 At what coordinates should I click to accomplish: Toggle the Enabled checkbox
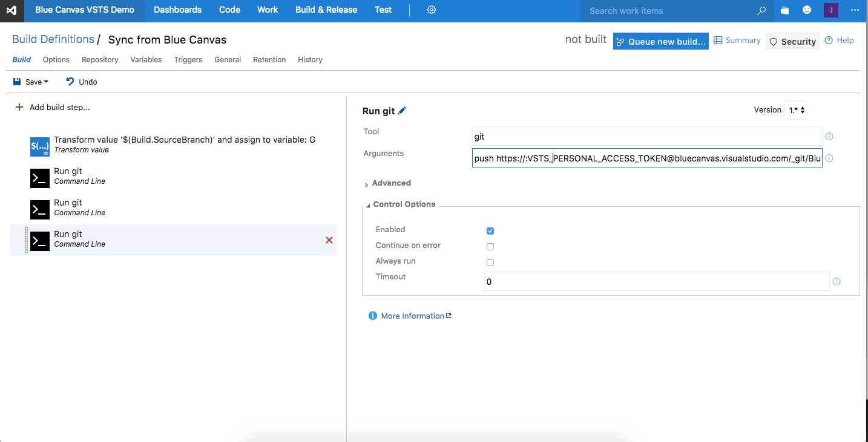click(x=490, y=230)
